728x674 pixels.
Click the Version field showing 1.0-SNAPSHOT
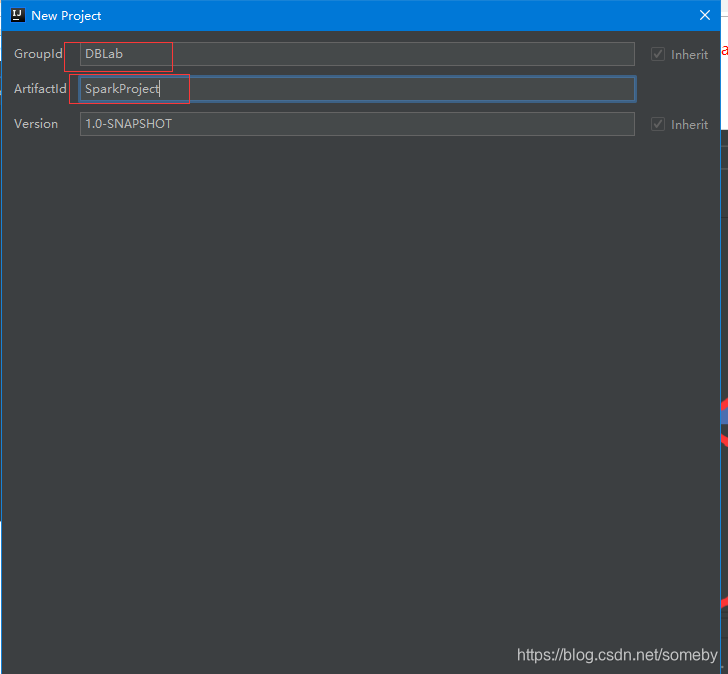pyautogui.click(x=357, y=124)
